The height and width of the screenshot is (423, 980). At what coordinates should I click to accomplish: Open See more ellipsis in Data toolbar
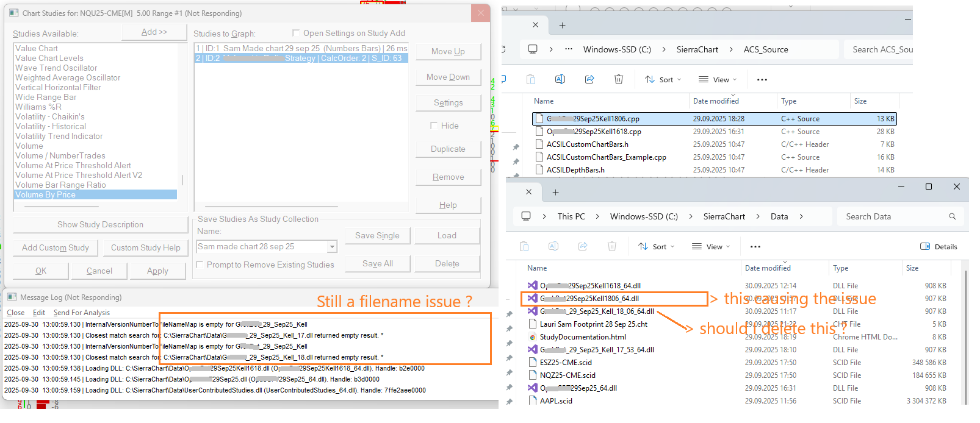(x=755, y=246)
